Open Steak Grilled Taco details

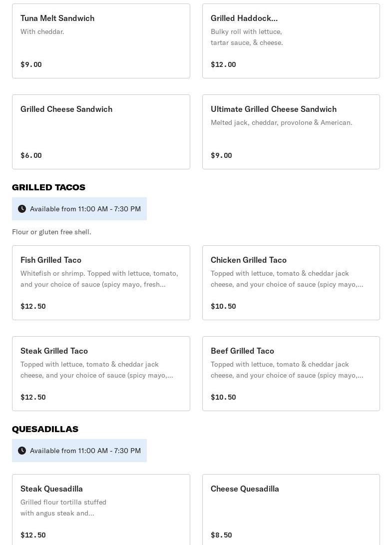[x=101, y=374]
